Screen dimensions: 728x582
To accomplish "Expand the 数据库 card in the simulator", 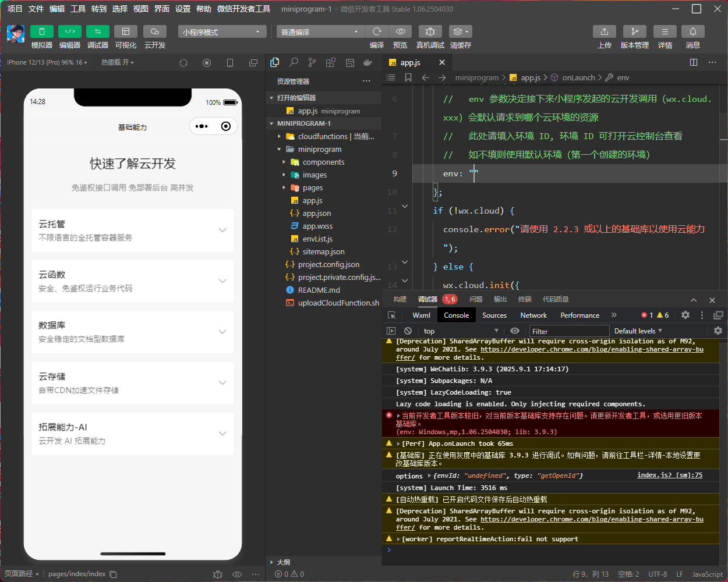I will (x=133, y=332).
